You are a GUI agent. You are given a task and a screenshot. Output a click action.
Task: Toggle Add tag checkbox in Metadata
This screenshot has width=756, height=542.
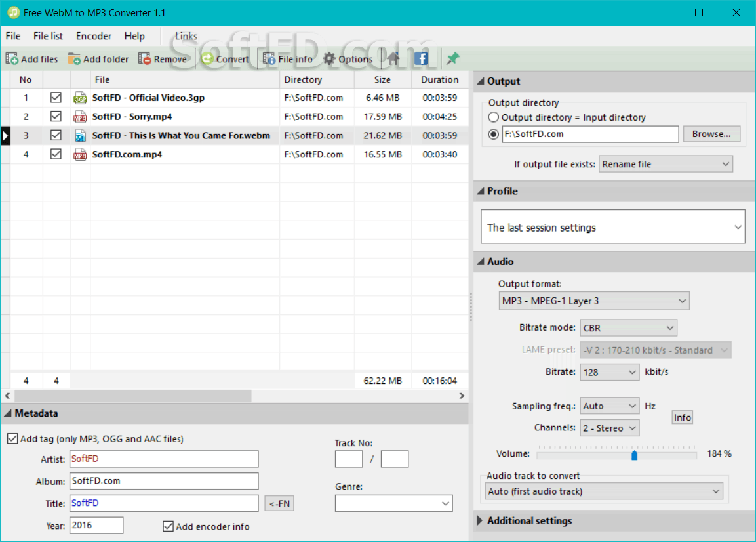click(x=12, y=439)
